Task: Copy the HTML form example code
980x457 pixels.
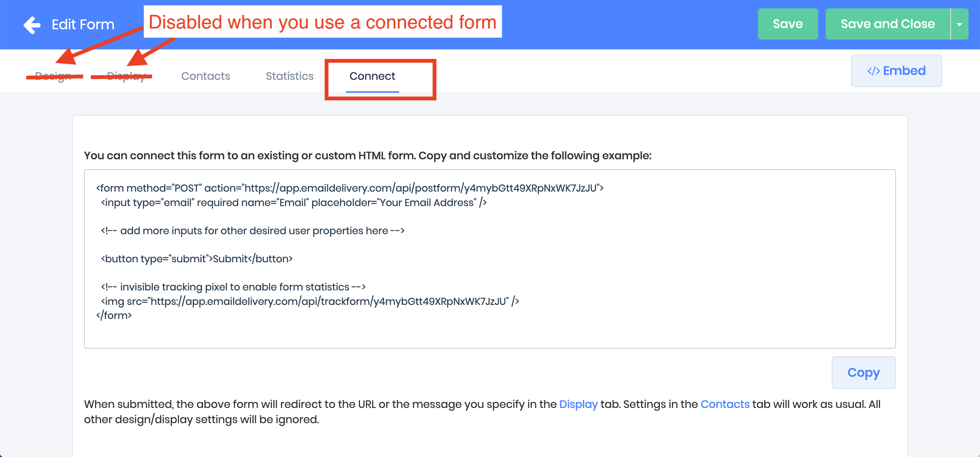Action: click(863, 373)
